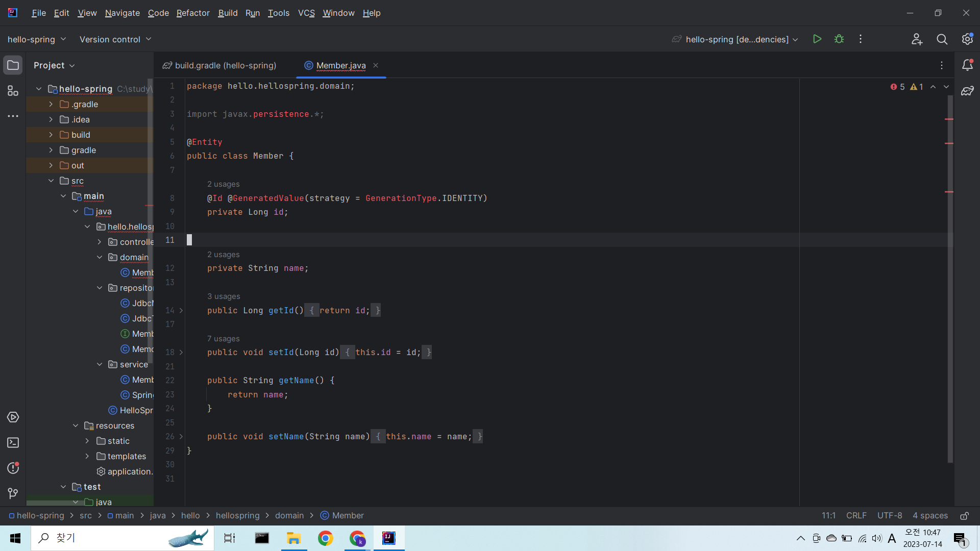The height and width of the screenshot is (551, 980).
Task: Change line separator CRLF in status bar
Action: coord(856,516)
